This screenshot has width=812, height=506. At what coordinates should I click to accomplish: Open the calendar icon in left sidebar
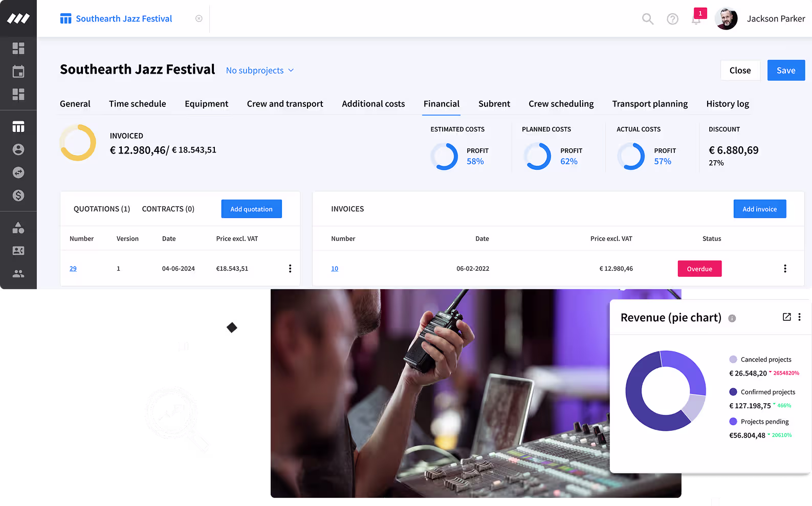[18, 71]
